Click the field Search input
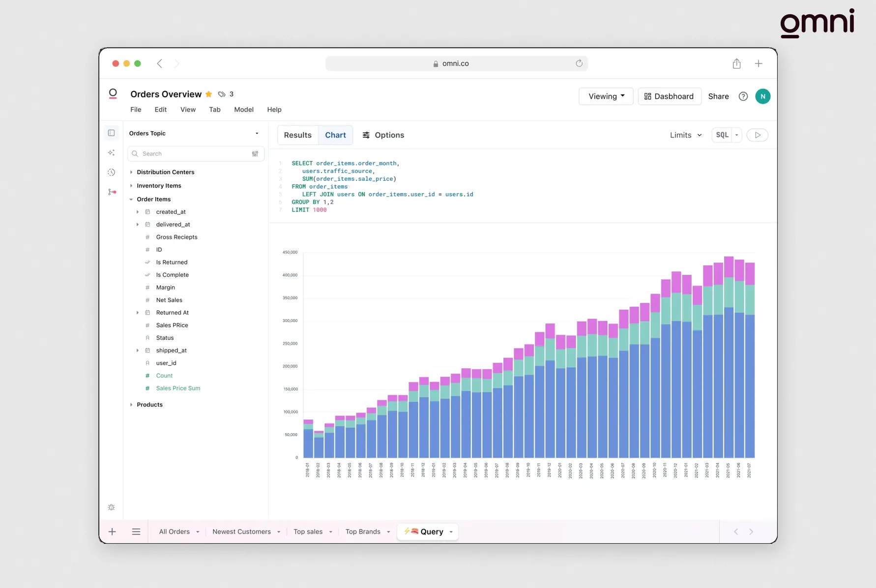 (x=196, y=154)
